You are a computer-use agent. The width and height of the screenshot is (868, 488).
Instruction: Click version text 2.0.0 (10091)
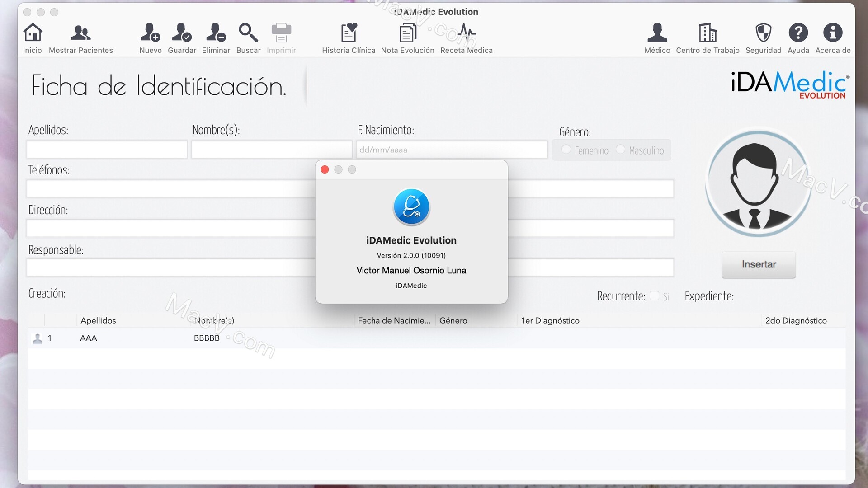[411, 255]
